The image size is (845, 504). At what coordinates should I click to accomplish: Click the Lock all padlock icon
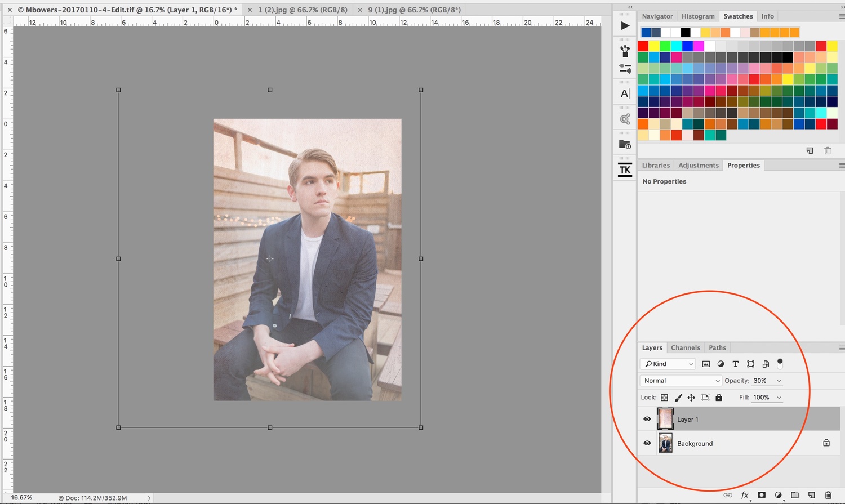pos(719,398)
